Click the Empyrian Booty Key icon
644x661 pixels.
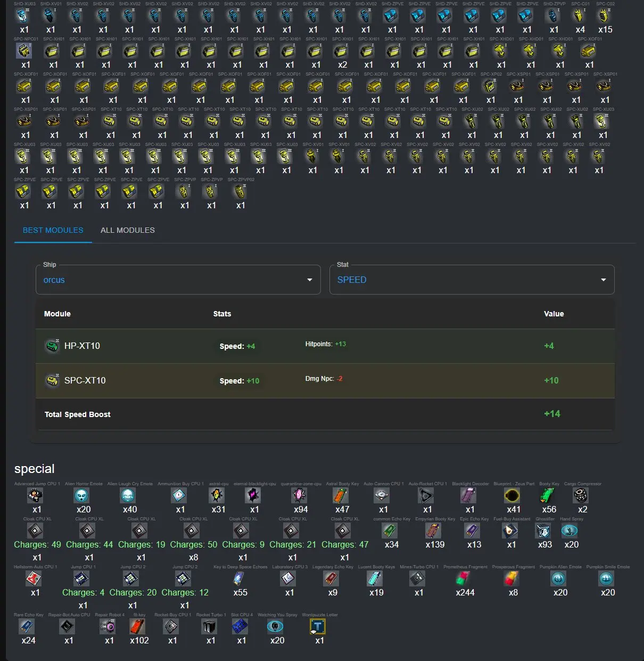click(434, 531)
